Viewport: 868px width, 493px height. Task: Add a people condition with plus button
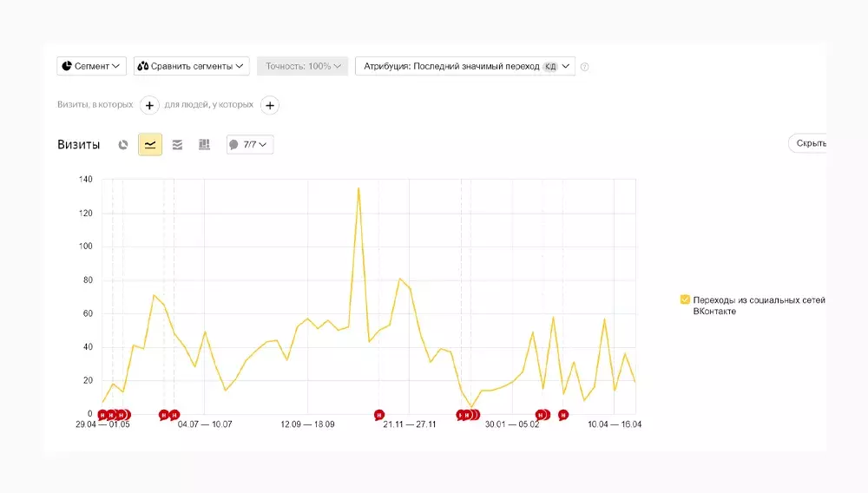click(x=270, y=105)
